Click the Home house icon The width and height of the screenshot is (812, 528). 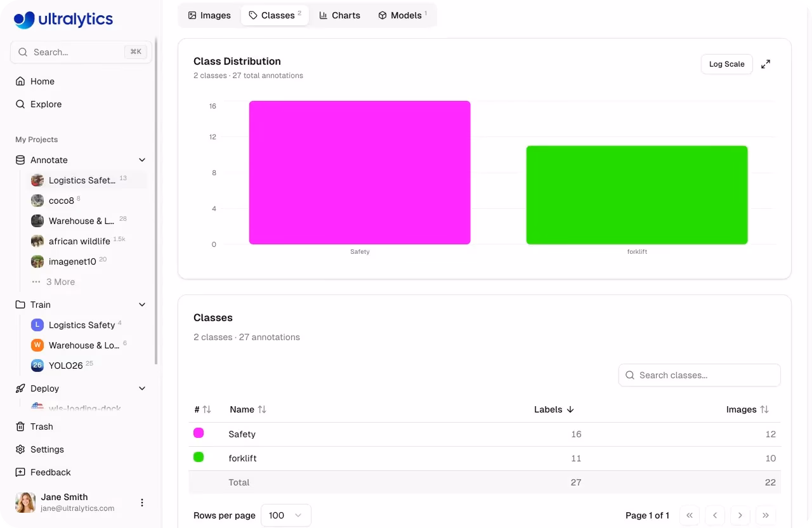pyautogui.click(x=20, y=81)
